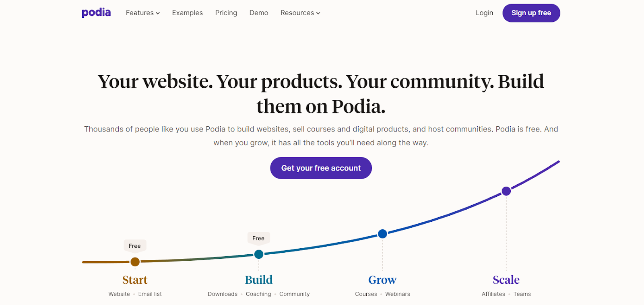Open the Build stage heading
Image resolution: width=644 pixels, height=305 pixels.
pyautogui.click(x=259, y=280)
